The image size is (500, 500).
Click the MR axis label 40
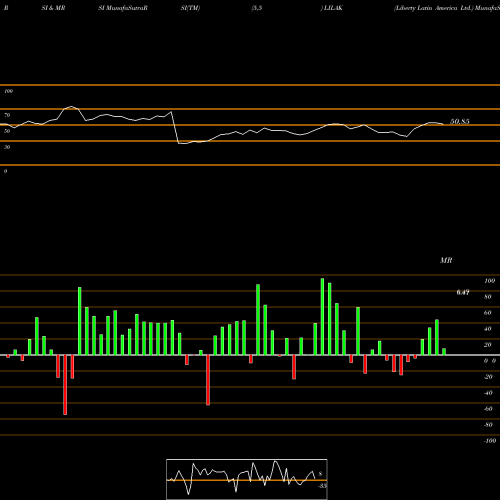(488, 329)
